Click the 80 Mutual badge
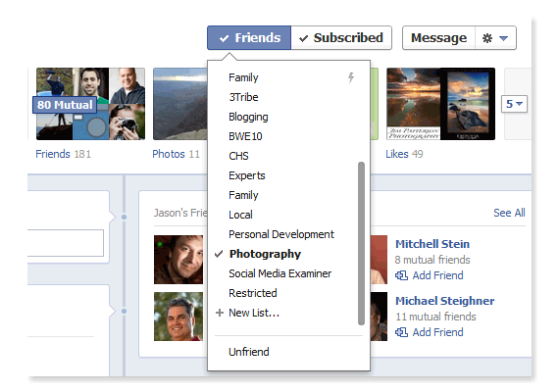 [x=65, y=105]
